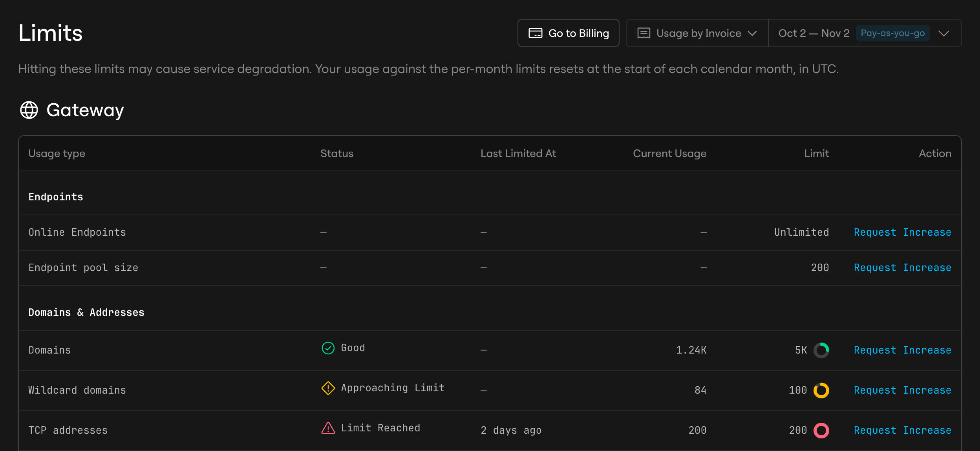
Task: Click the Last Limited At column header
Action: [518, 154]
